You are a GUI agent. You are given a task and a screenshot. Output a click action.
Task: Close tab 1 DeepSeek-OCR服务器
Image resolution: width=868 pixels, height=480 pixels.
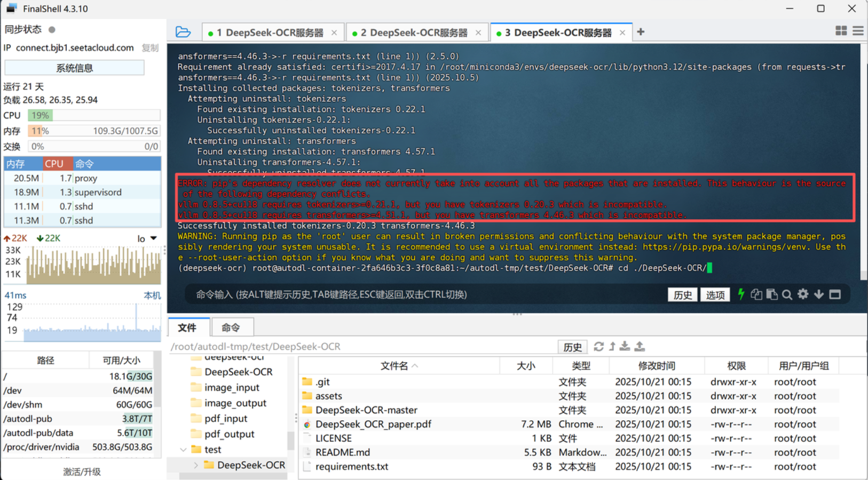[x=334, y=33]
